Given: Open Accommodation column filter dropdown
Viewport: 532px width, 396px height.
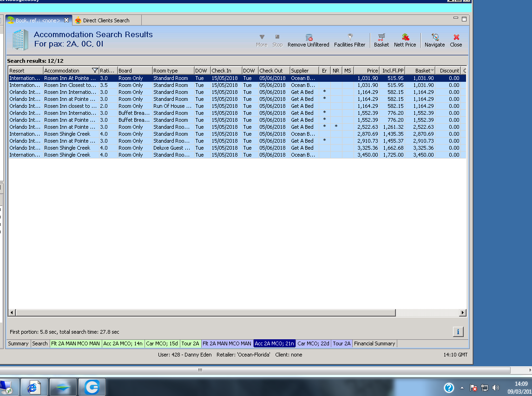Looking at the screenshot, I should pyautogui.click(x=95, y=71).
